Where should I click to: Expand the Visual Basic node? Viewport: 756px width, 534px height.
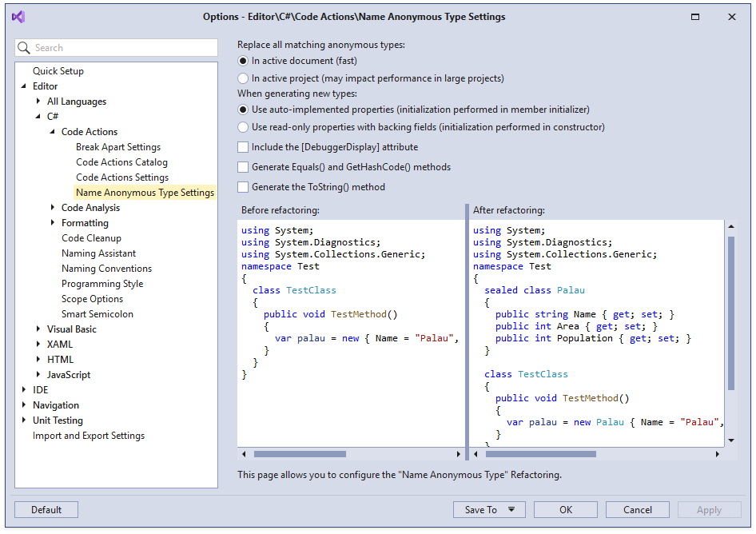pos(38,329)
